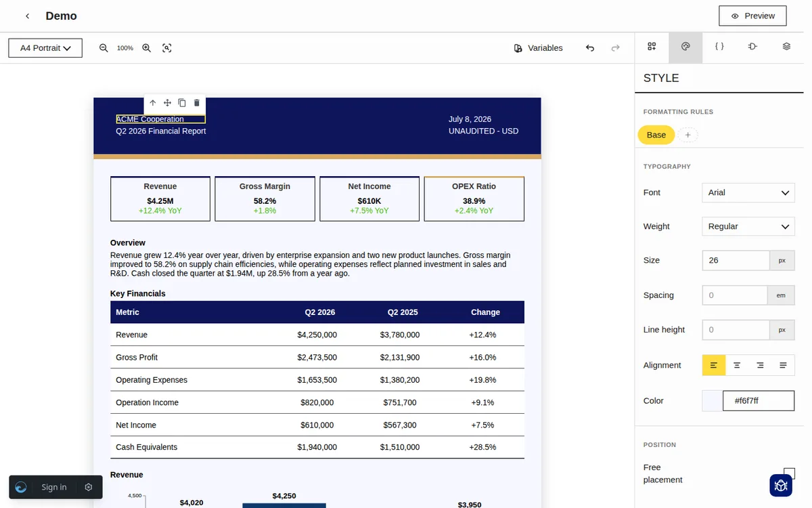Set alignment to left
812x508 pixels.
(x=714, y=365)
